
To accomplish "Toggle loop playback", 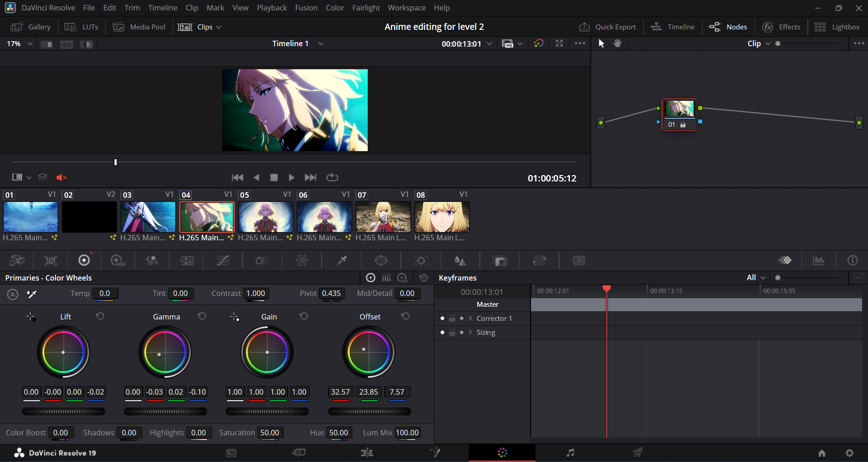I will (x=332, y=177).
